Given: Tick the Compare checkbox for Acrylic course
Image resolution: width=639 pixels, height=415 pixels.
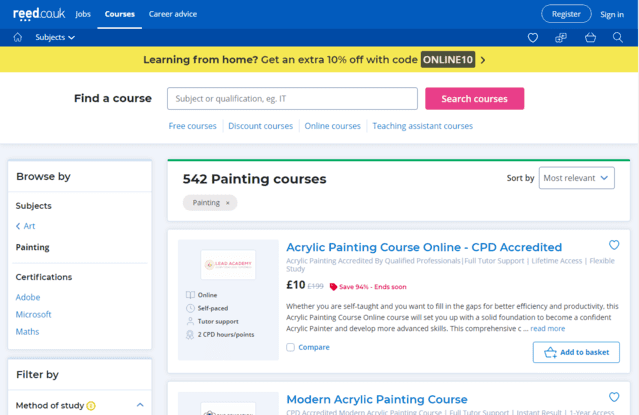Looking at the screenshot, I should [291, 348].
